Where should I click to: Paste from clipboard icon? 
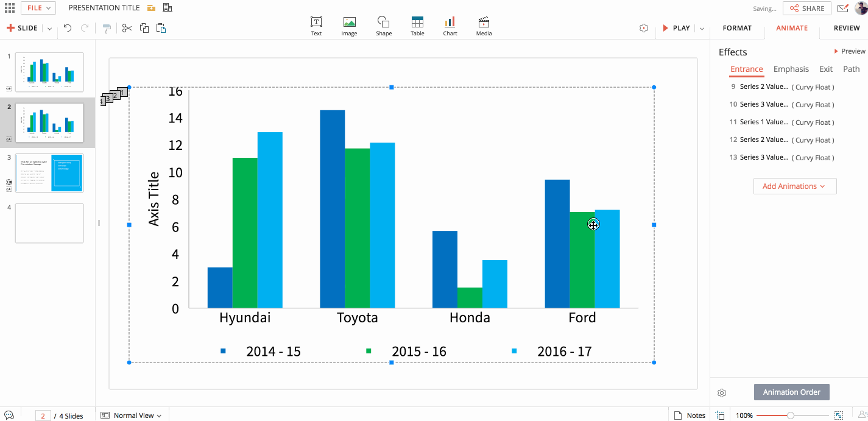[x=161, y=28]
